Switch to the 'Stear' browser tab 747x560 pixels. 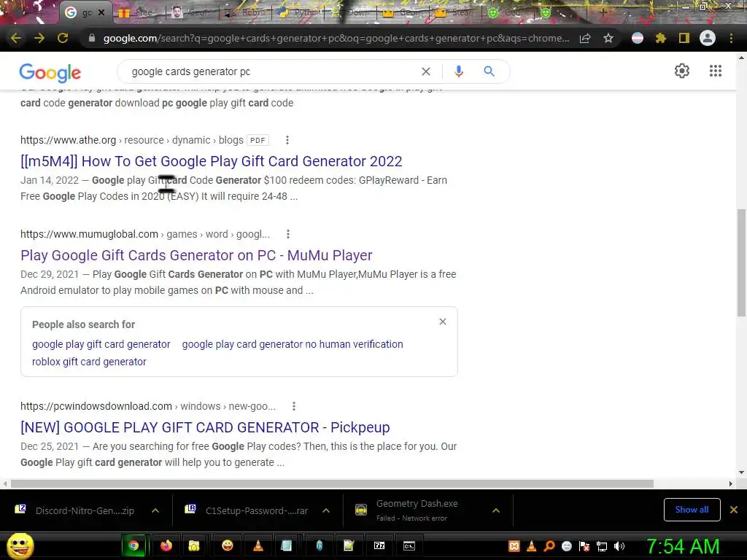[x=455, y=12]
